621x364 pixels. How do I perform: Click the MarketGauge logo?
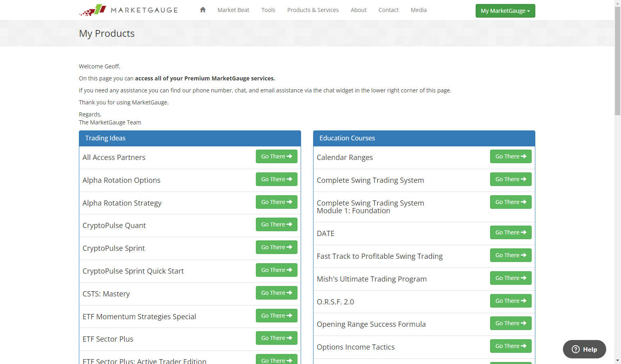(x=129, y=10)
